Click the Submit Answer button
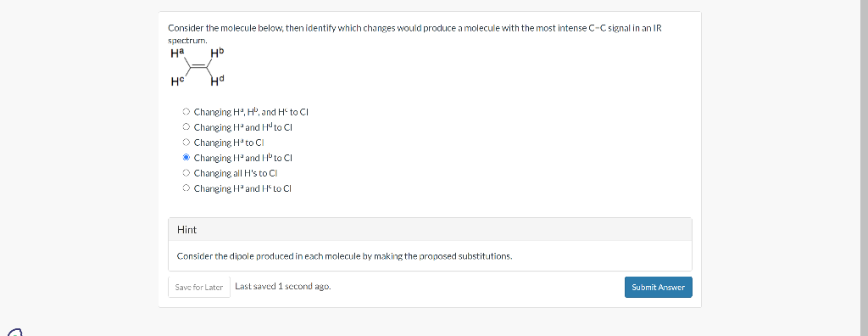This screenshot has height=336, width=868. 658,287
